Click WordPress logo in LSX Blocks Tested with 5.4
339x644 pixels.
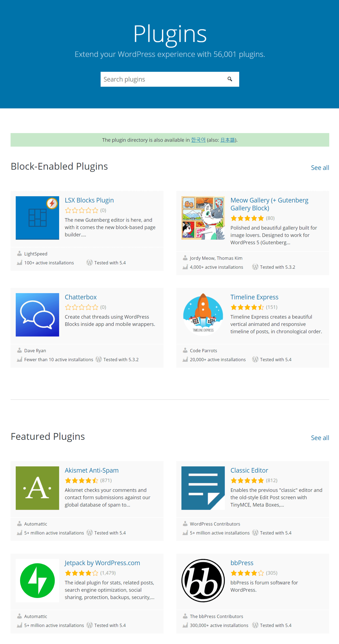click(x=89, y=262)
